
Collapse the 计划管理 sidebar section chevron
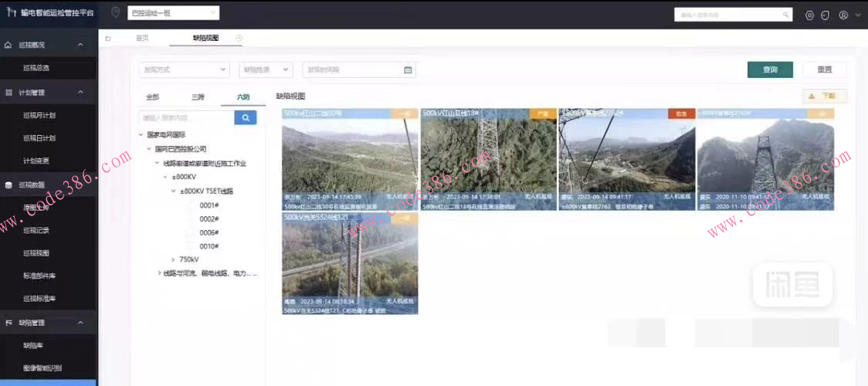pos(80,93)
